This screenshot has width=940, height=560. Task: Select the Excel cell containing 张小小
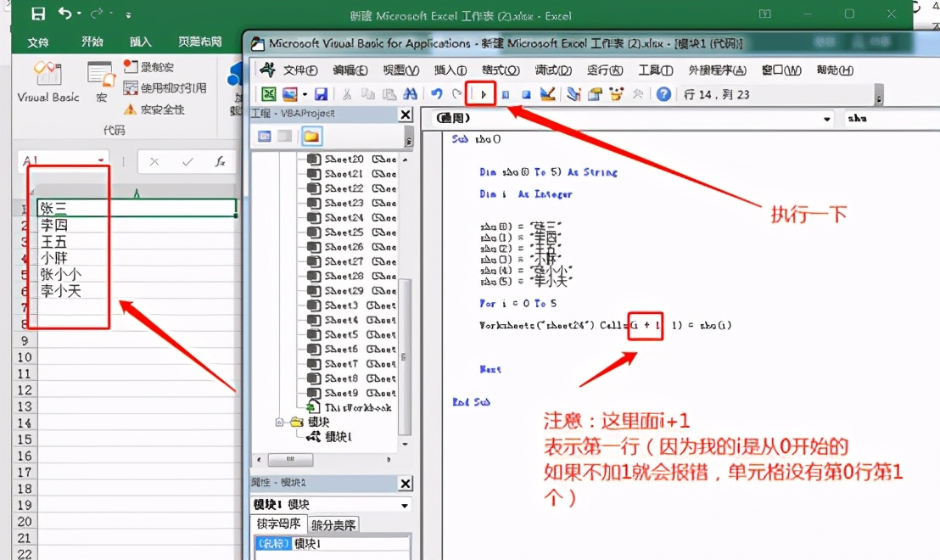click(137, 275)
